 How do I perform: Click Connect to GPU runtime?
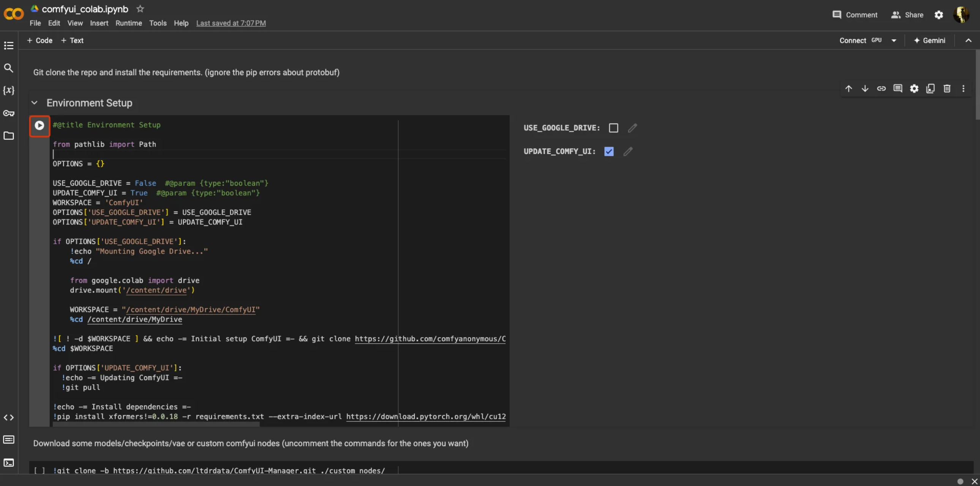(861, 40)
